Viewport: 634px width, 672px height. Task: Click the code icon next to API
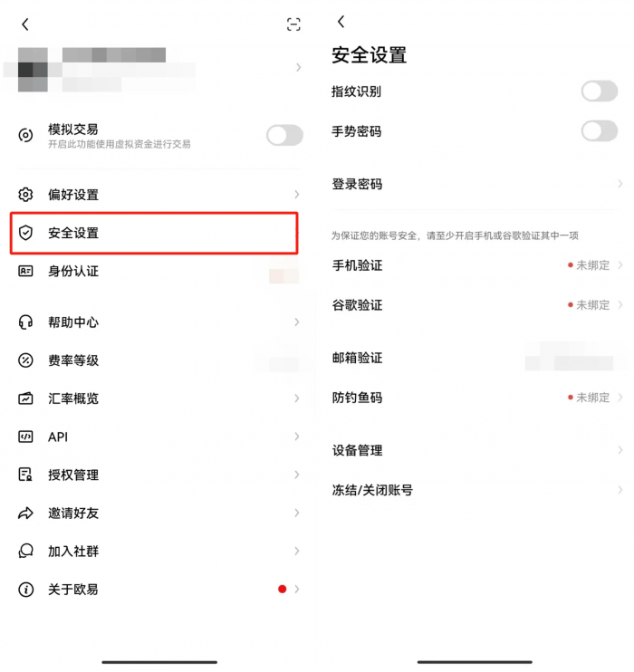(x=25, y=437)
